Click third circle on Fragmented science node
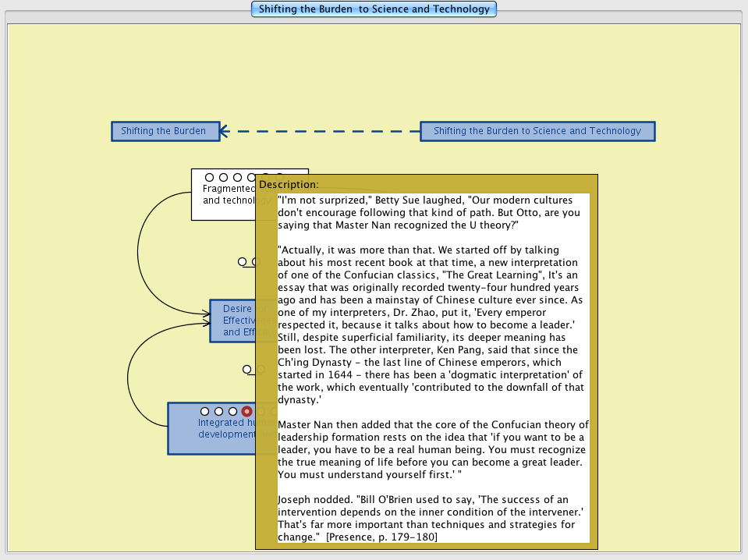This screenshot has height=560, width=748. coord(237,178)
